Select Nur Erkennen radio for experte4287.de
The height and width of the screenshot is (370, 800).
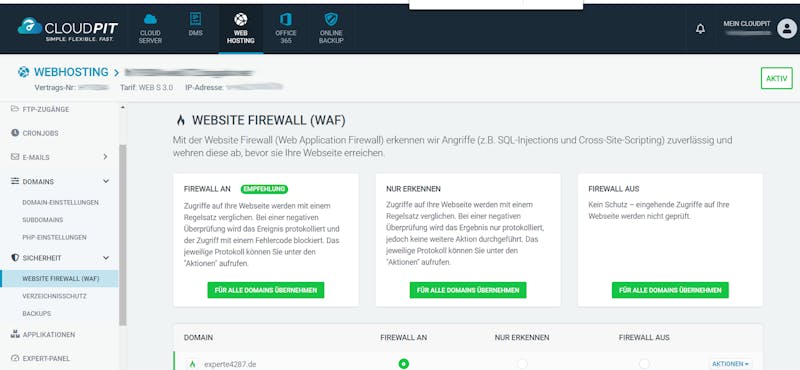tap(522, 364)
